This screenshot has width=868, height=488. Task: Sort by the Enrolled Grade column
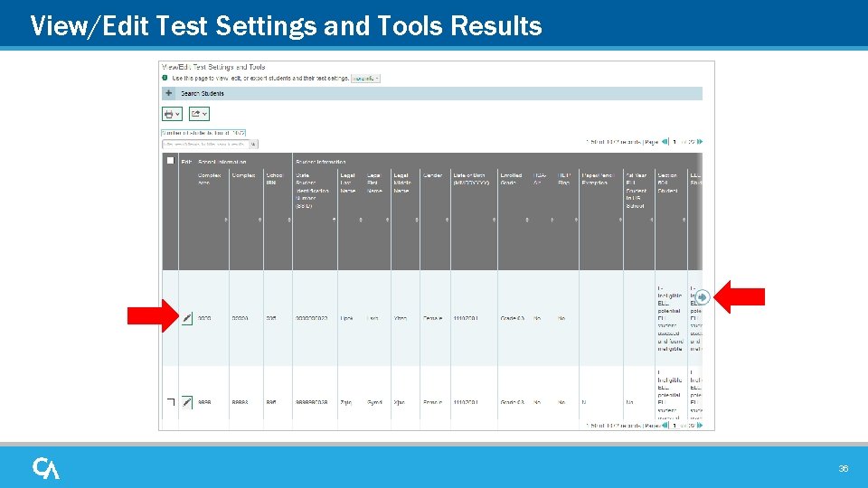pos(527,221)
